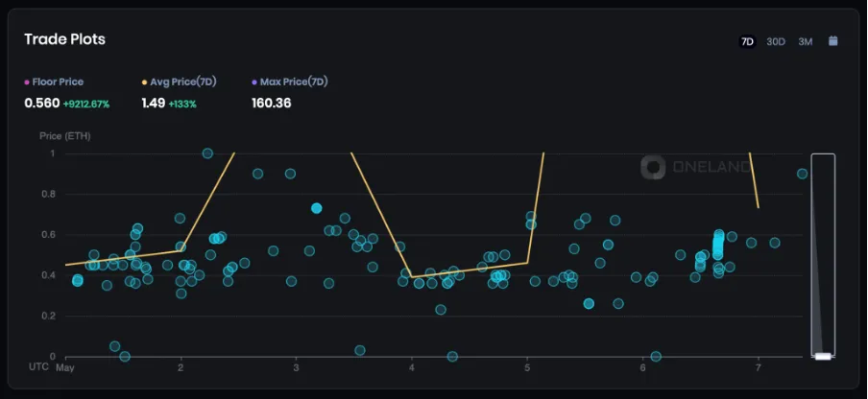Click the 160.36 max price value
The width and height of the screenshot is (868, 399).
pyautogui.click(x=271, y=104)
